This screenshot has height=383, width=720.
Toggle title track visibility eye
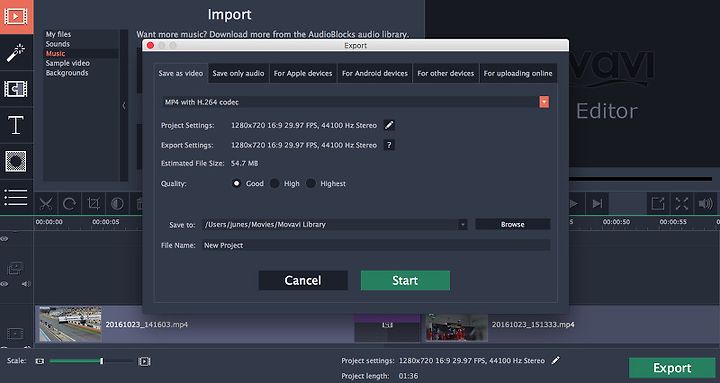point(4,239)
